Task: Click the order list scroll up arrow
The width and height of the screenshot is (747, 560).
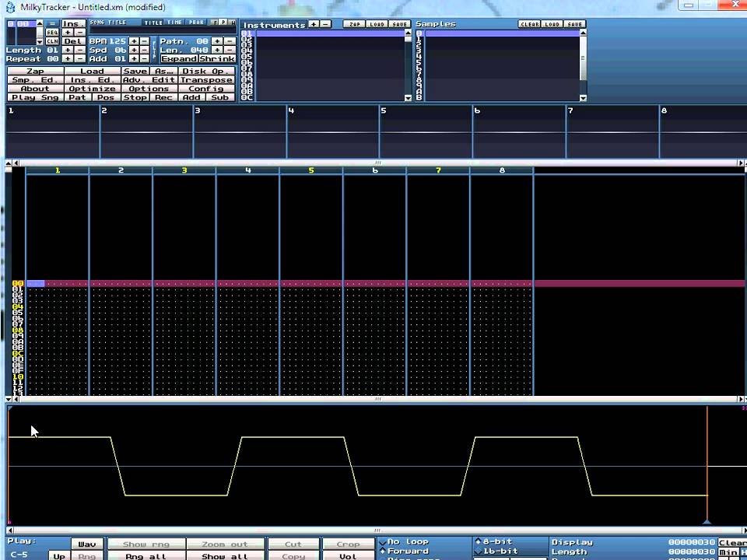Action: [x=40, y=23]
